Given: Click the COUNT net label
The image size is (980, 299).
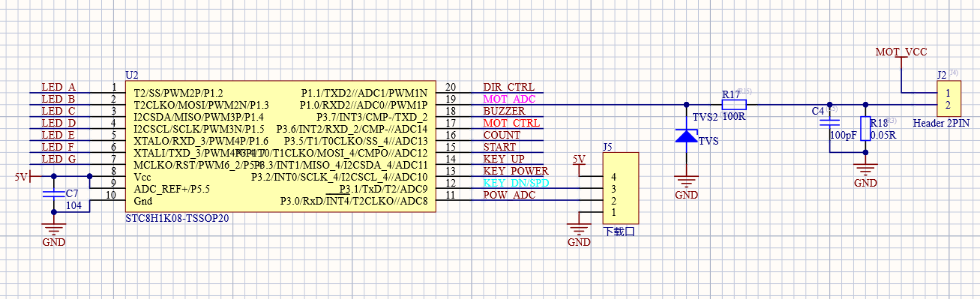Looking at the screenshot, I should pyautogui.click(x=502, y=136).
